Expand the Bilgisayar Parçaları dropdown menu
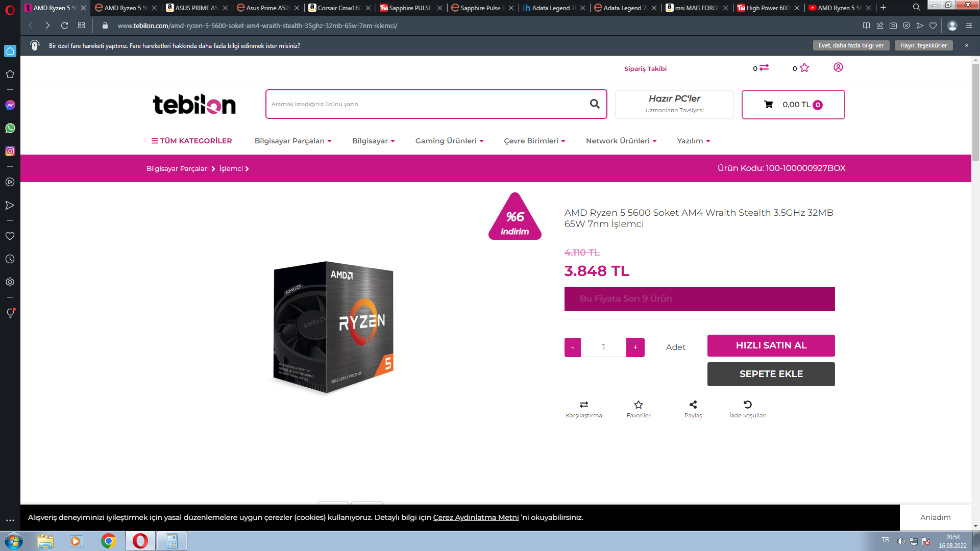This screenshot has width=980, height=551. tap(293, 141)
